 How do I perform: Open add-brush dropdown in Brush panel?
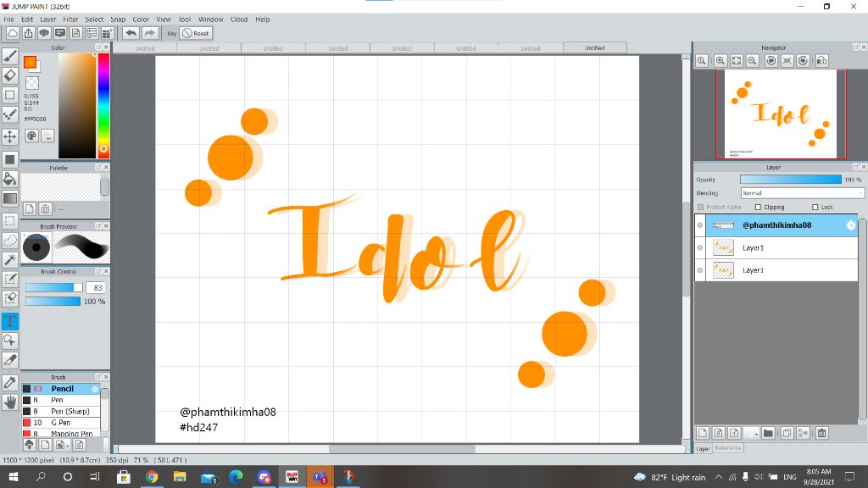[x=62, y=444]
